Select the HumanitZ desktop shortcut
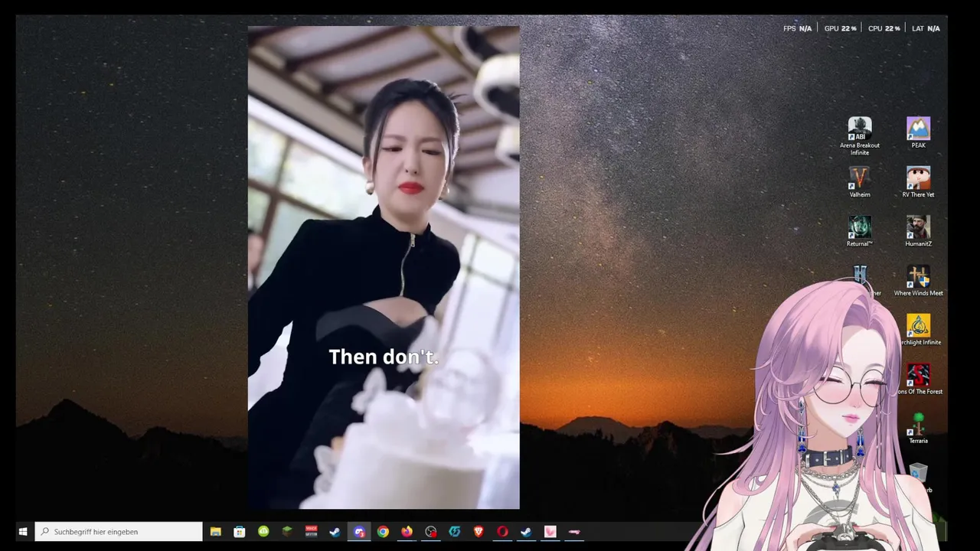Image resolution: width=980 pixels, height=551 pixels. [918, 231]
